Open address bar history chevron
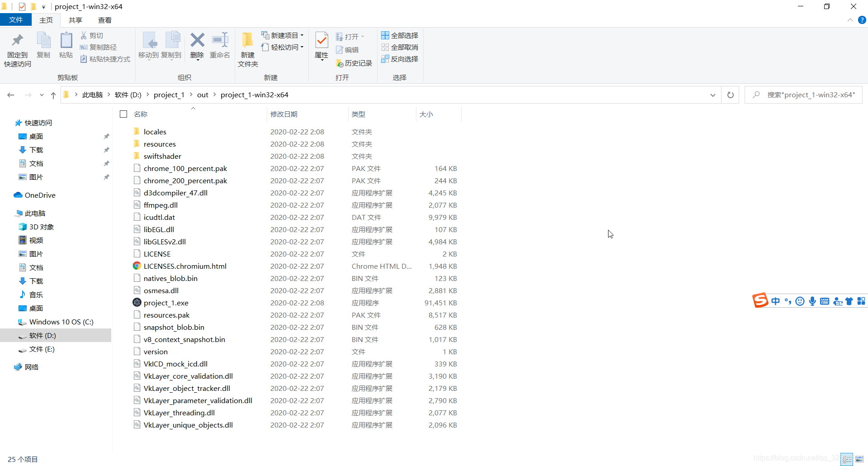This screenshot has width=868, height=466. click(713, 95)
